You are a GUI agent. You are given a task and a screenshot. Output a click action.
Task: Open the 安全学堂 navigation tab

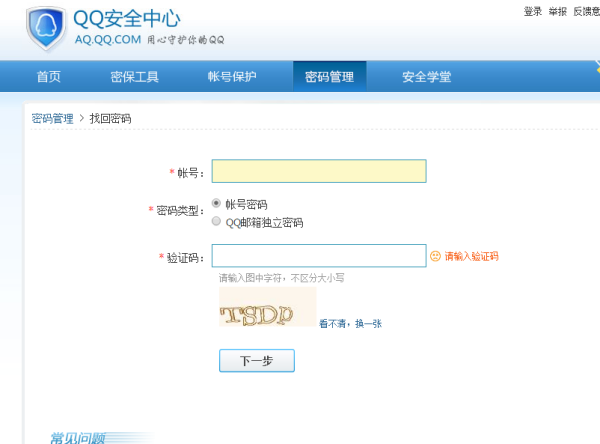(427, 77)
